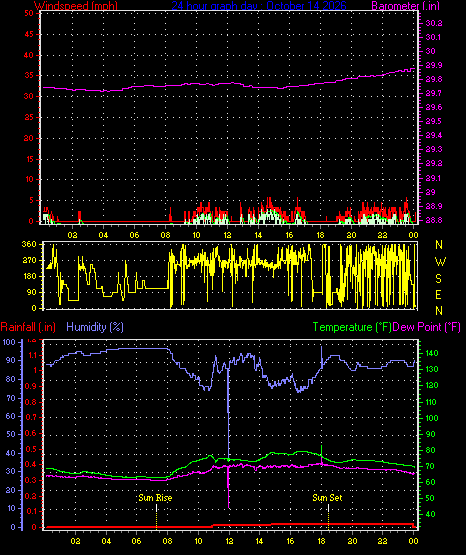Image resolution: width=466 pixels, height=555 pixels.
Task: Click the '24 hour graph day : October 14 2026' title
Action: tap(259, 6)
